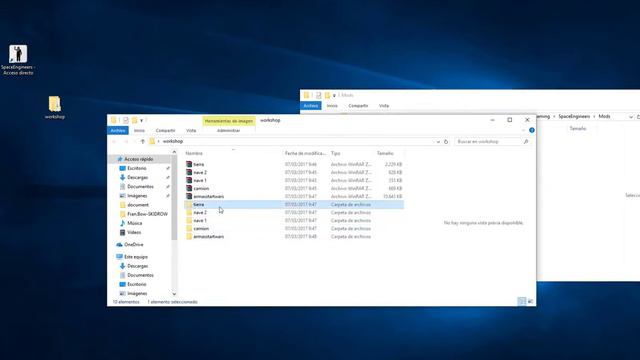The image size is (640, 360).
Task: Open quick access toolbar dropdown in Mods window
Action: [x=334, y=96]
